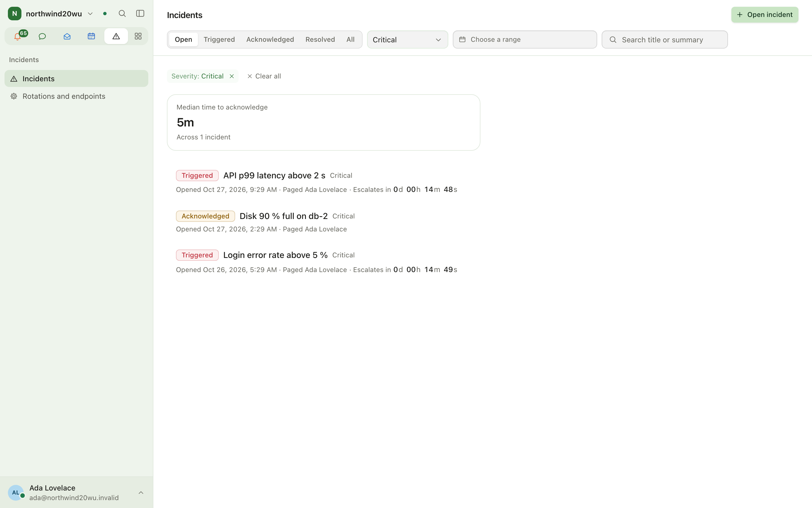Open Incidents in the sidebar
Screen dimensions: 812x508
tap(76, 79)
